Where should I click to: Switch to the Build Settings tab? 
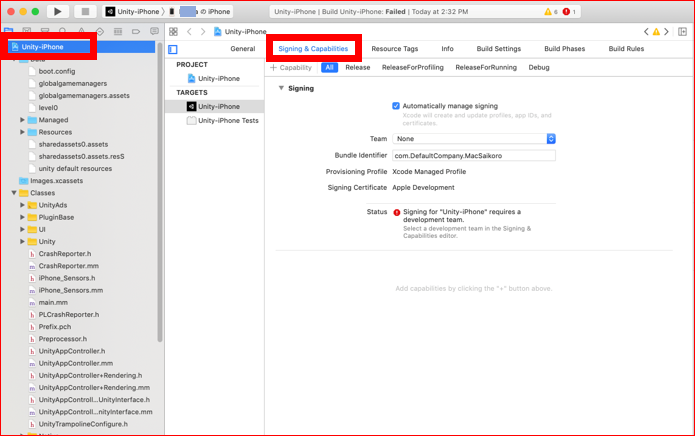499,49
